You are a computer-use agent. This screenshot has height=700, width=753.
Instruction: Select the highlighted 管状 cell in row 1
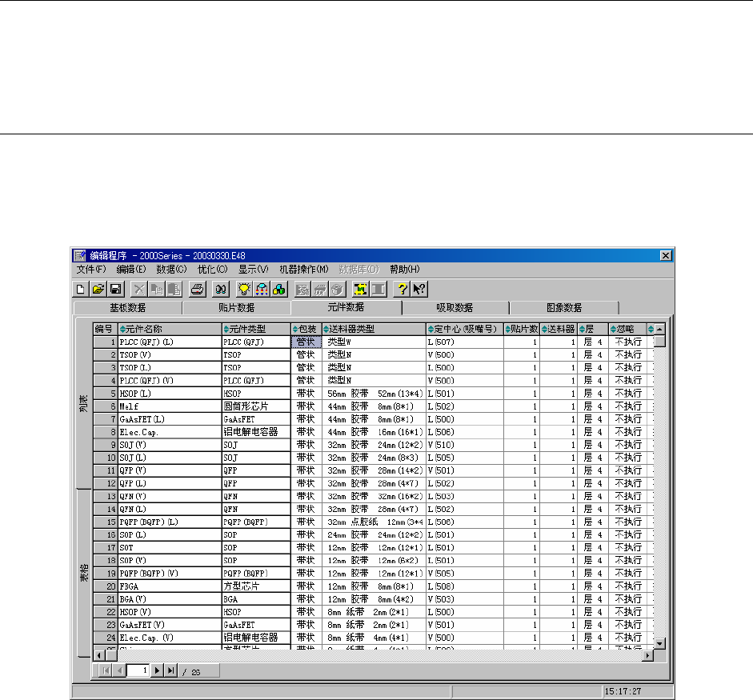coord(306,342)
